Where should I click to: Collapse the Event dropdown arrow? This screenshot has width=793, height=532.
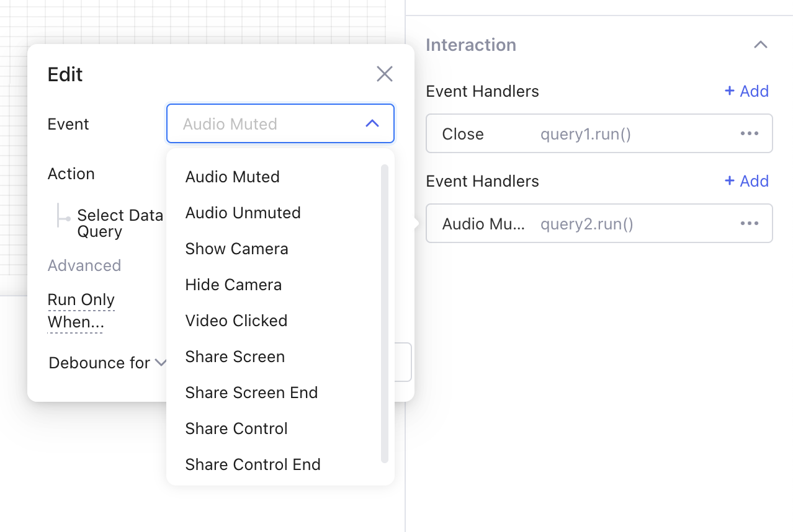(x=372, y=123)
